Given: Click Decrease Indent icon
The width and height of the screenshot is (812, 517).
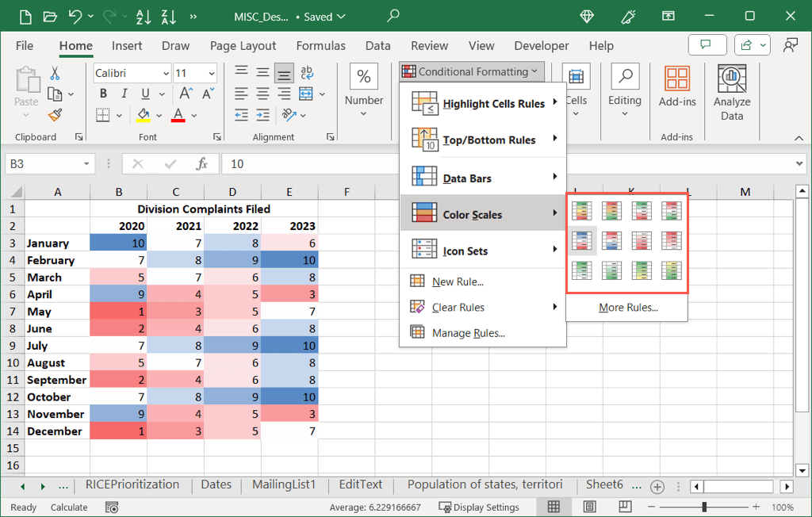Looking at the screenshot, I should click(x=241, y=115).
